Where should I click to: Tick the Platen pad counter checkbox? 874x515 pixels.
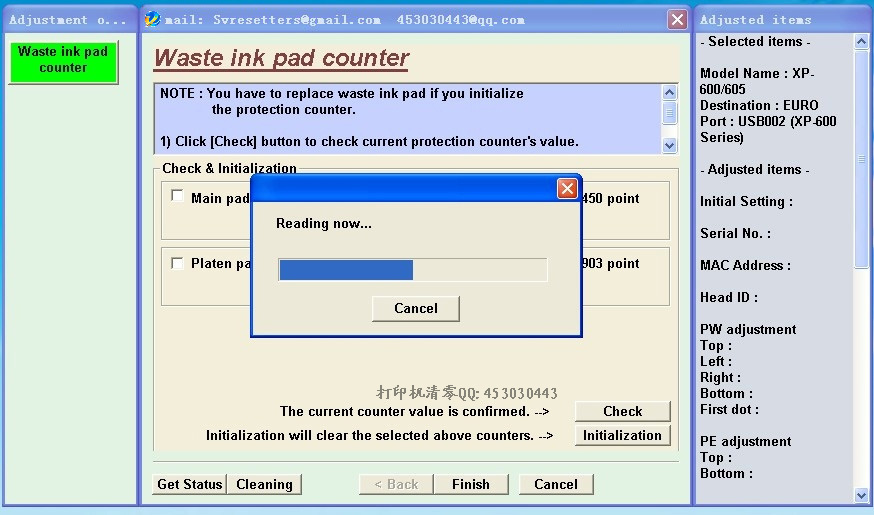(x=177, y=263)
